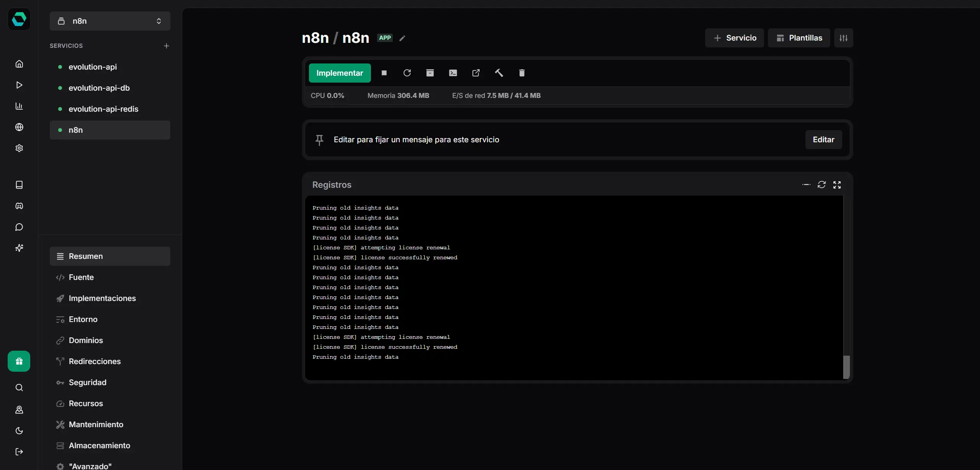980x470 pixels.
Task: Open the Resumen tab
Action: pyautogui.click(x=110, y=256)
